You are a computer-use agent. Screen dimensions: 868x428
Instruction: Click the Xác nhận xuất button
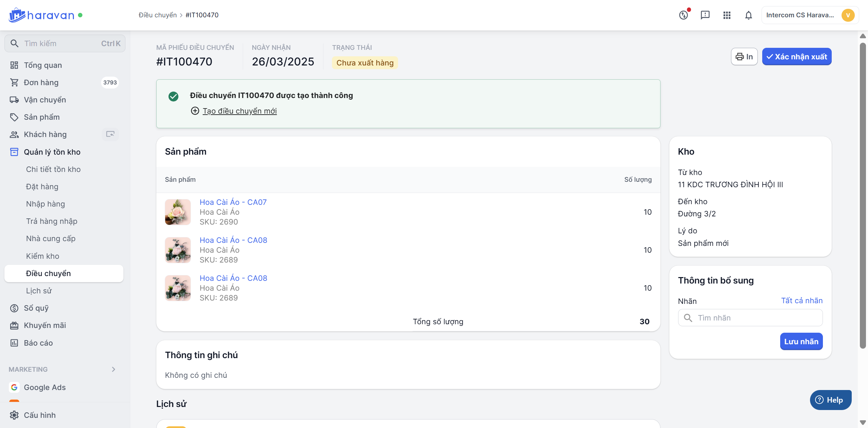click(x=797, y=57)
